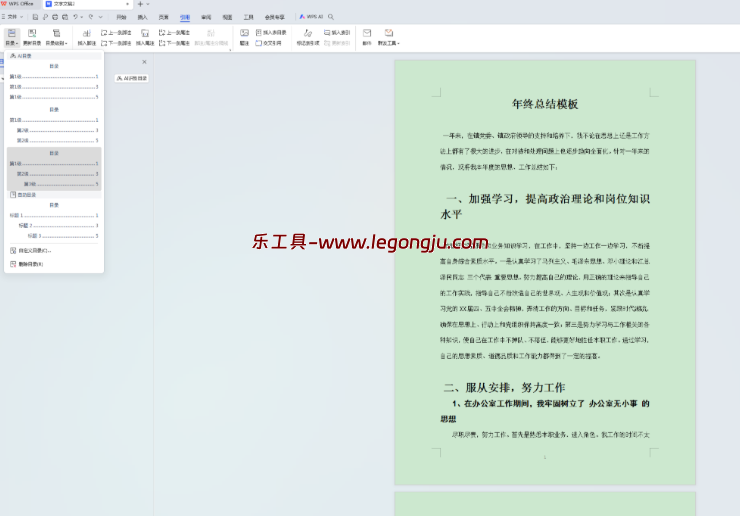Viewport: 740px width, 516px height.
Task: Click the Save icon in quick access toolbar
Action: click(x=35, y=17)
